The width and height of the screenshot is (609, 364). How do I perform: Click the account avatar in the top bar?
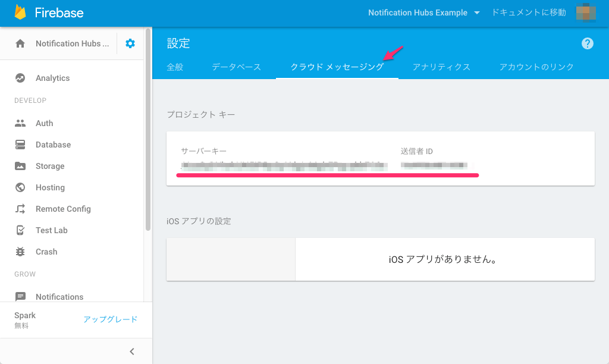coord(586,12)
